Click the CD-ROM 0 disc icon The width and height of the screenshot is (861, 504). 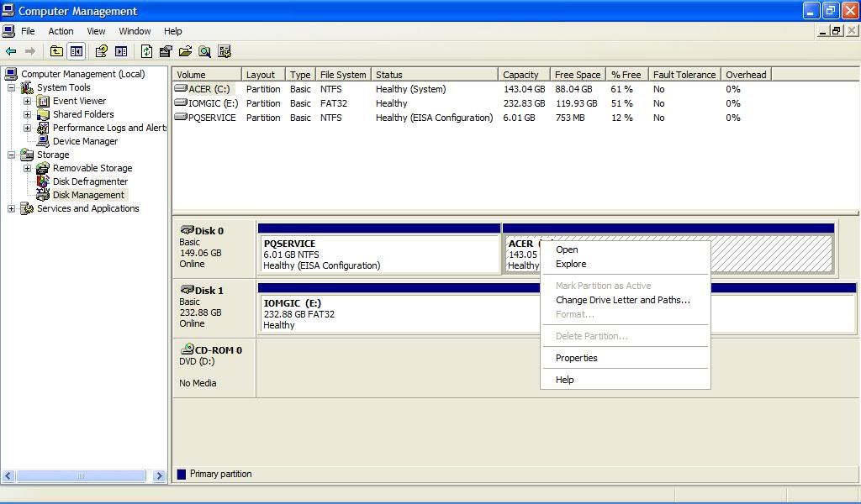point(188,349)
